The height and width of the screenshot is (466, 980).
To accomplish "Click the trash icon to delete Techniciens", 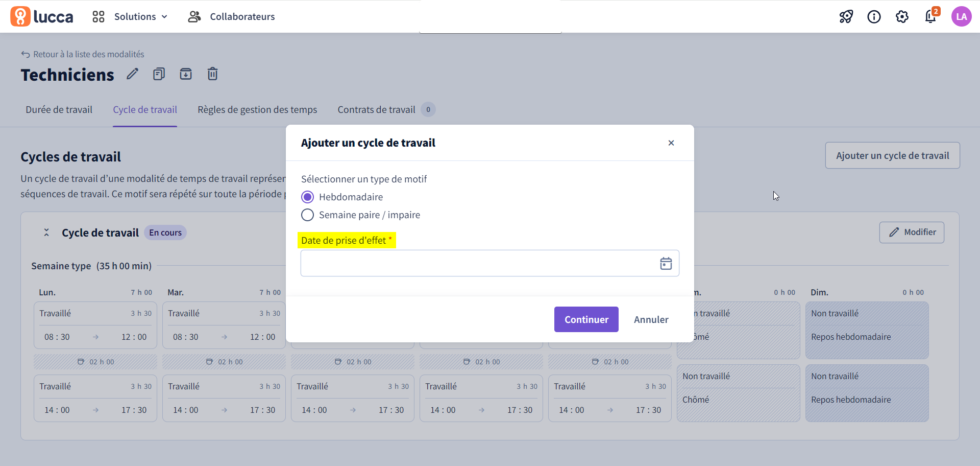I will [x=213, y=74].
